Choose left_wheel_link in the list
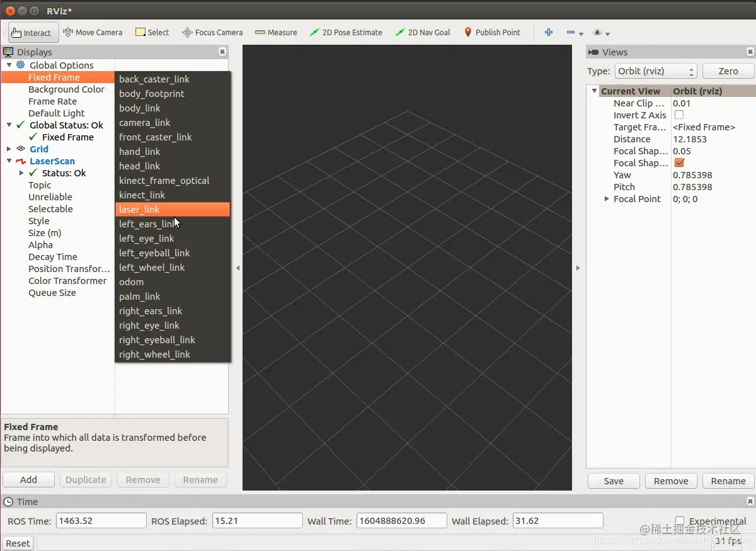The image size is (756, 551). point(173,268)
